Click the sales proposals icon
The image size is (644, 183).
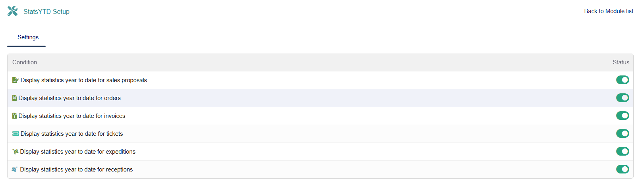coord(15,80)
